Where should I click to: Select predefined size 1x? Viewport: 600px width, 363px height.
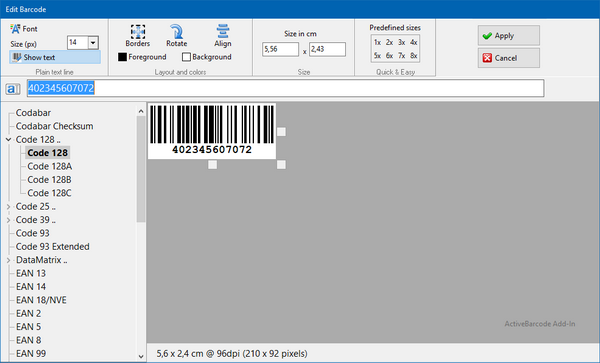tap(377, 42)
